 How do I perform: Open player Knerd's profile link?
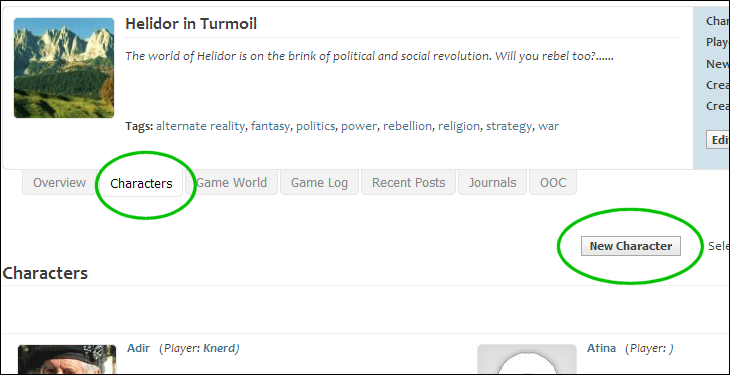click(219, 348)
